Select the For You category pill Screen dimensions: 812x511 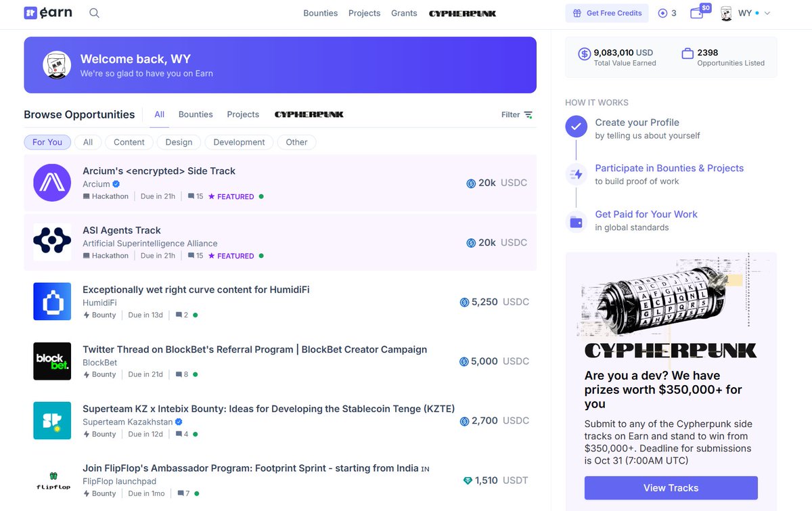click(47, 142)
